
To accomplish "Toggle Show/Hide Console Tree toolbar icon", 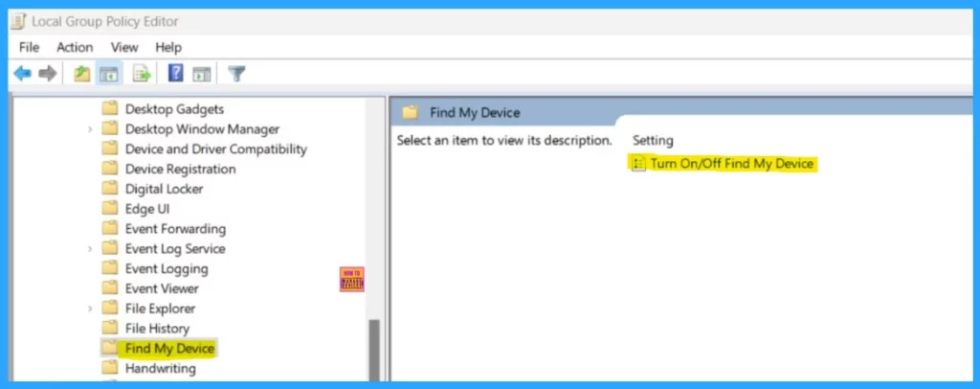I will pos(109,75).
